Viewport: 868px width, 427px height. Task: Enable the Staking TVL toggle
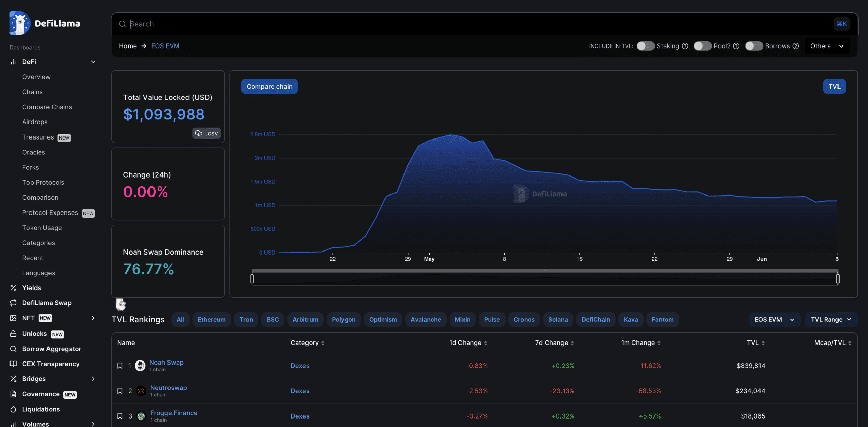pyautogui.click(x=645, y=46)
